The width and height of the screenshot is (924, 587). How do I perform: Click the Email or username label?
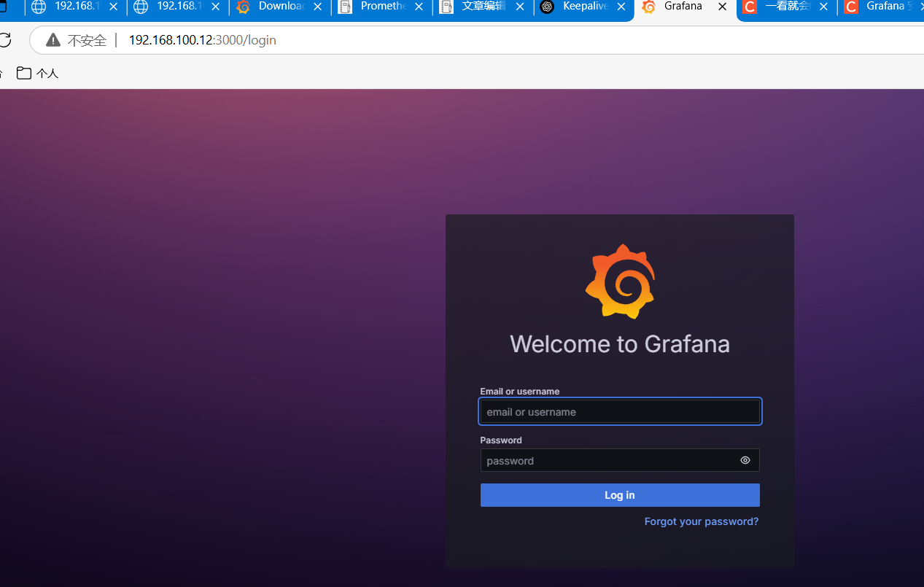520,392
